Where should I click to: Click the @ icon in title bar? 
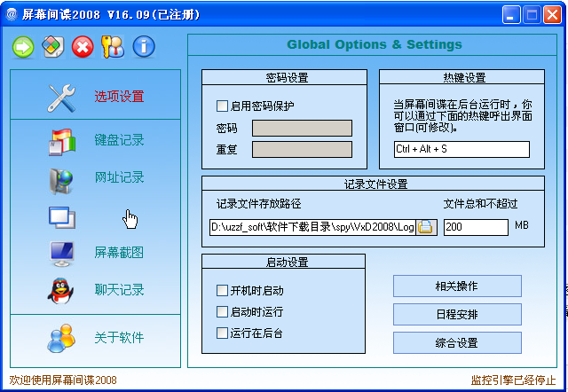coord(12,14)
